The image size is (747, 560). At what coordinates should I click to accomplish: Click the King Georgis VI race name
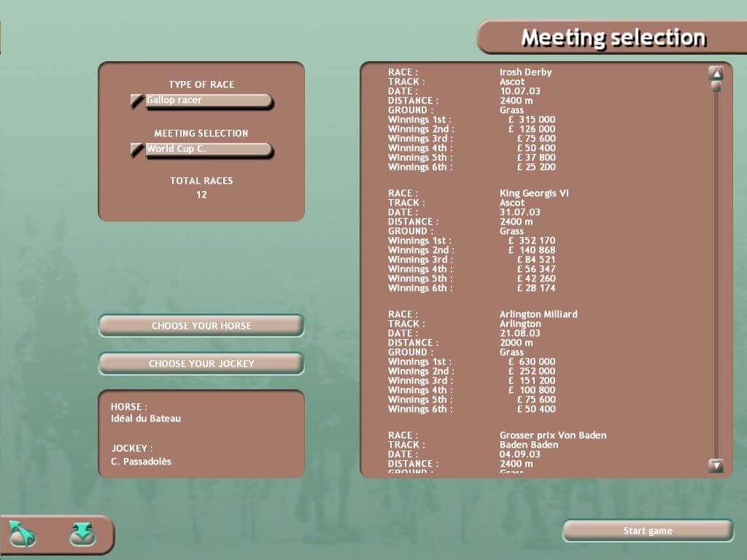coord(534,192)
